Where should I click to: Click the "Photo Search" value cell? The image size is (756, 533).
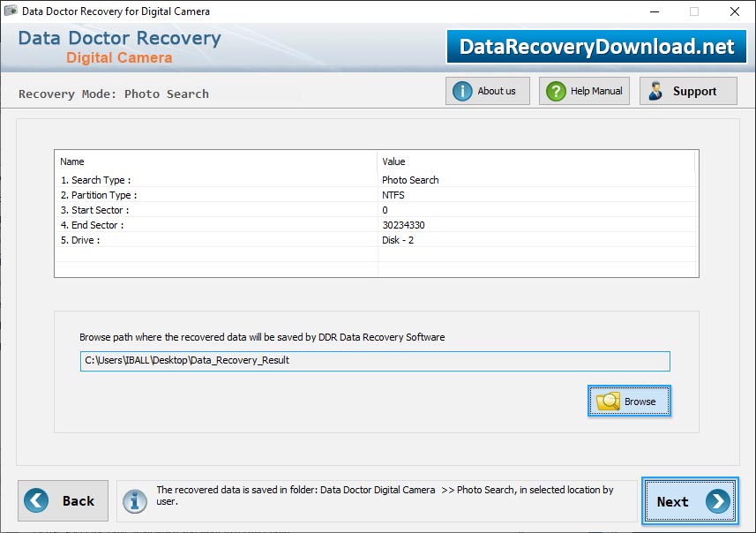click(410, 180)
